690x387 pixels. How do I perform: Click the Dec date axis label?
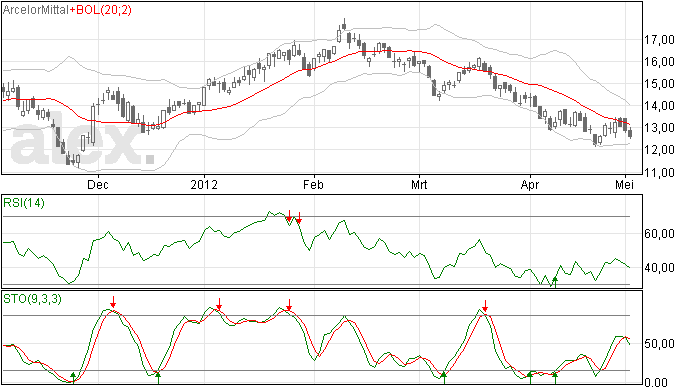[98, 184]
